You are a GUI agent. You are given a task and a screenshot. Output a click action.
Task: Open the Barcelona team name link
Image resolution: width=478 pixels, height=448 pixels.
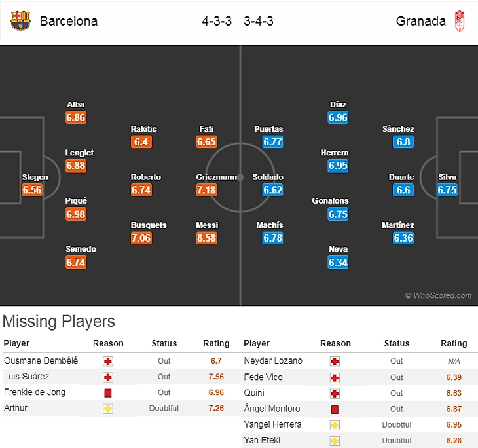point(69,21)
